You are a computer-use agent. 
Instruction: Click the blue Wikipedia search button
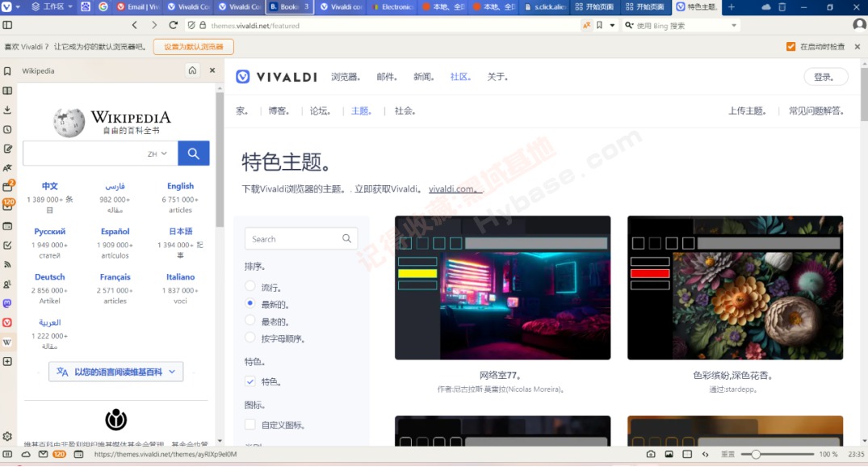[x=193, y=154]
